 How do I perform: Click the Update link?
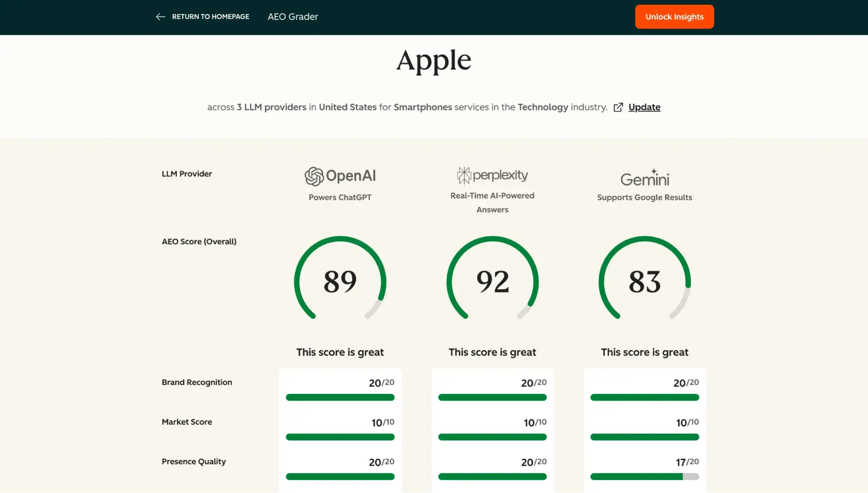[644, 107]
